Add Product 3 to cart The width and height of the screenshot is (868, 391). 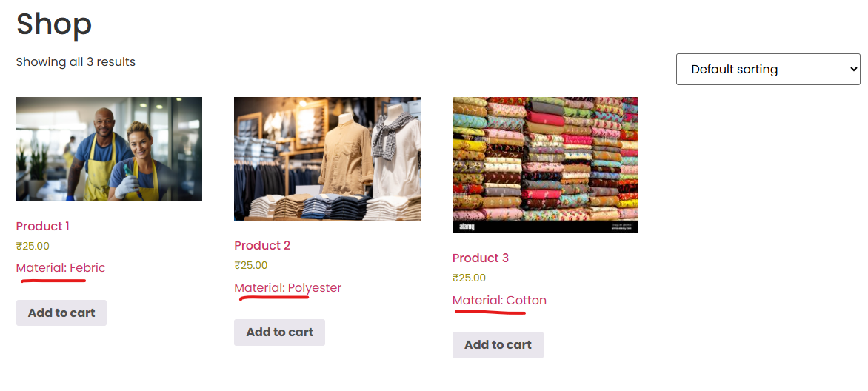coord(498,345)
